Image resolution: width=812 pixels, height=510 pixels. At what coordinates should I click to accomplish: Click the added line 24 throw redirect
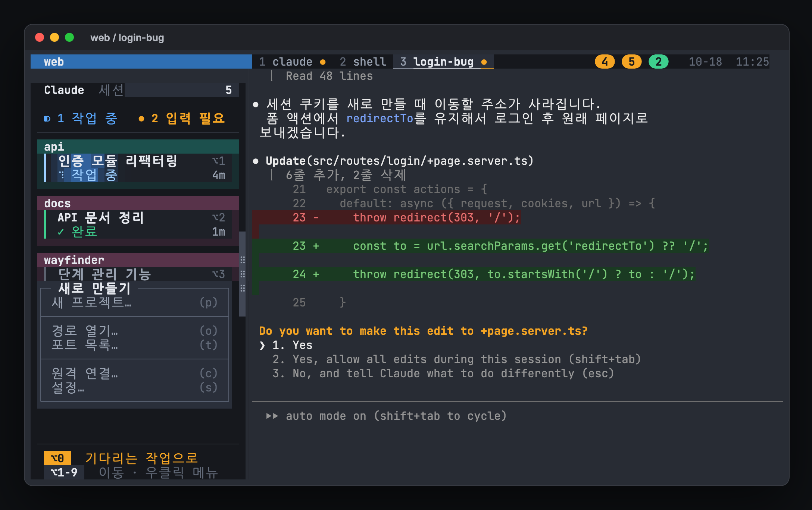click(474, 274)
